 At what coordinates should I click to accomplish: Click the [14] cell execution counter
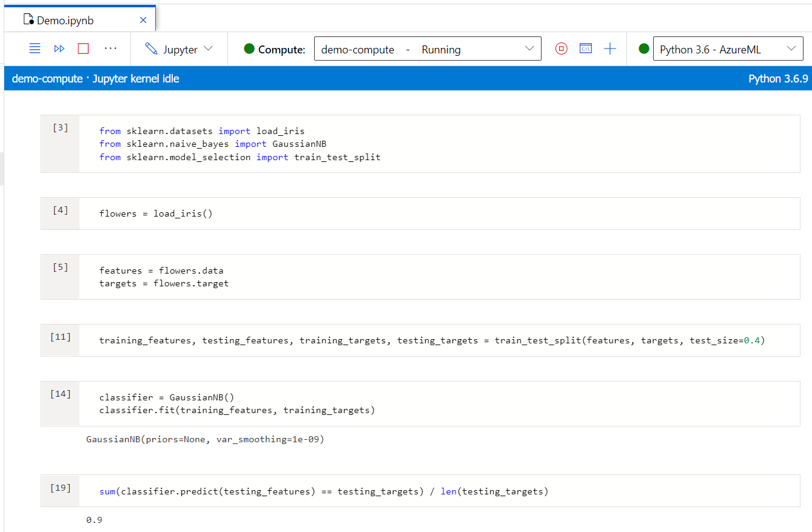pyautogui.click(x=60, y=394)
